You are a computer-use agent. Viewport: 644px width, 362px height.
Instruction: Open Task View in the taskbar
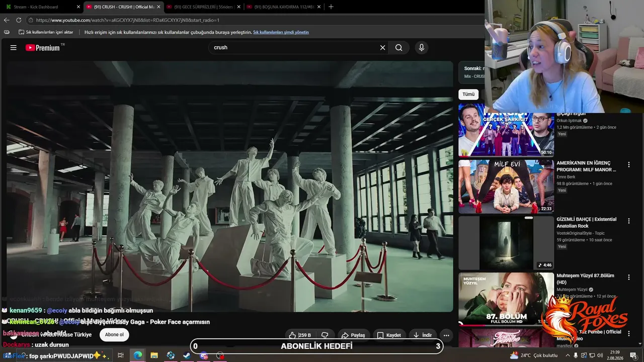point(121,355)
